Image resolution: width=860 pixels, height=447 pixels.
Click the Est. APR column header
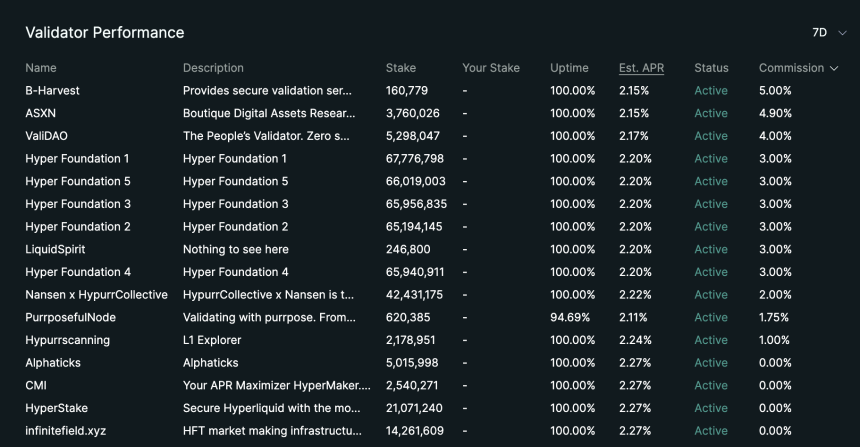coord(641,68)
